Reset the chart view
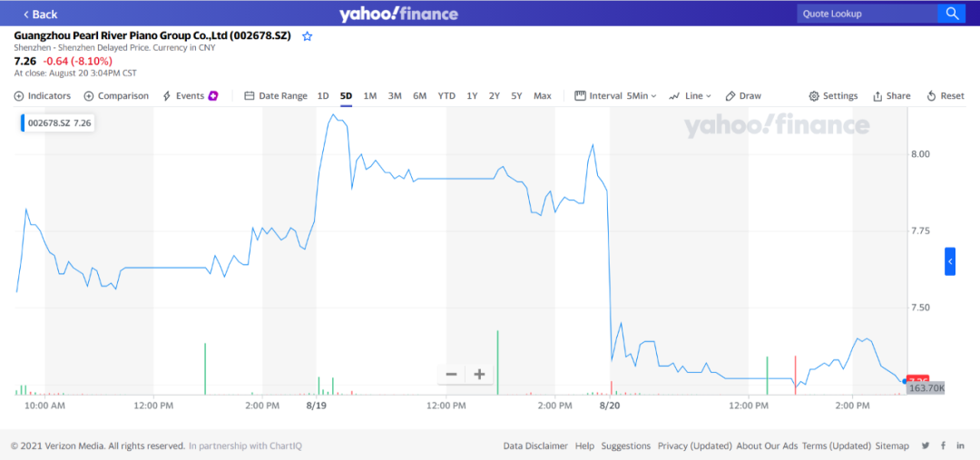Image resolution: width=980 pixels, height=460 pixels. coord(945,96)
